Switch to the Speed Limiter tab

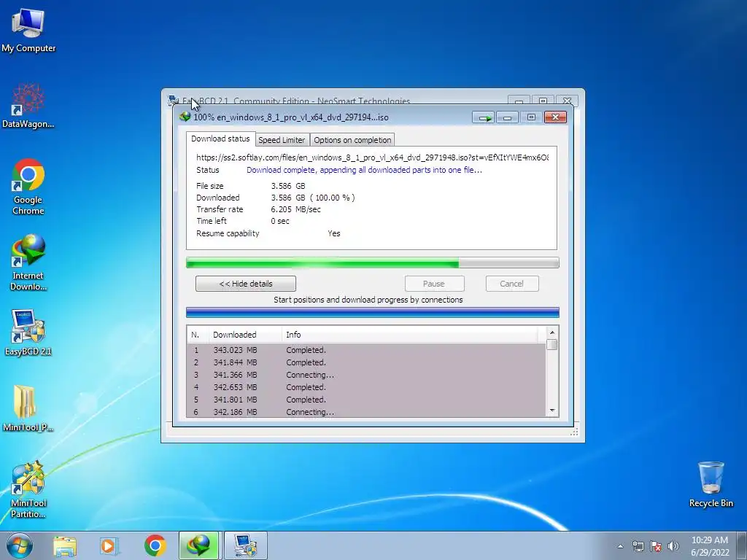click(282, 140)
